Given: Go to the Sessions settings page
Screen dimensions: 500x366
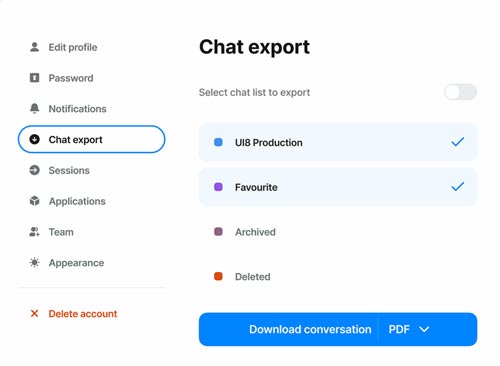Looking at the screenshot, I should coord(69,170).
